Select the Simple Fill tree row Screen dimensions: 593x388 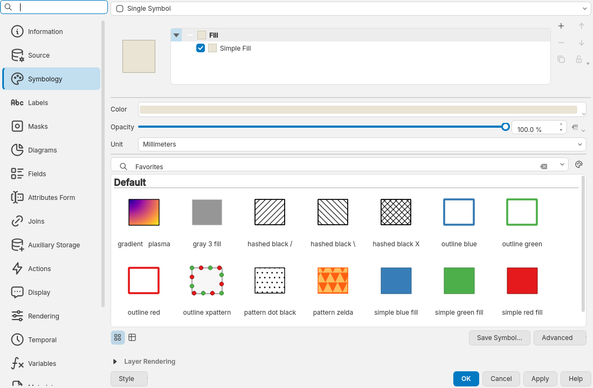tap(360, 48)
